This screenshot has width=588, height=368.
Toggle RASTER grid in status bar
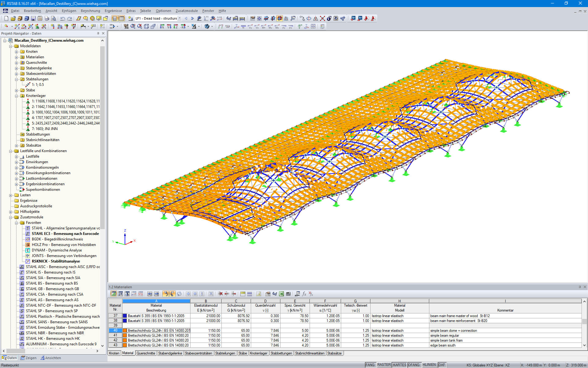[x=384, y=365]
